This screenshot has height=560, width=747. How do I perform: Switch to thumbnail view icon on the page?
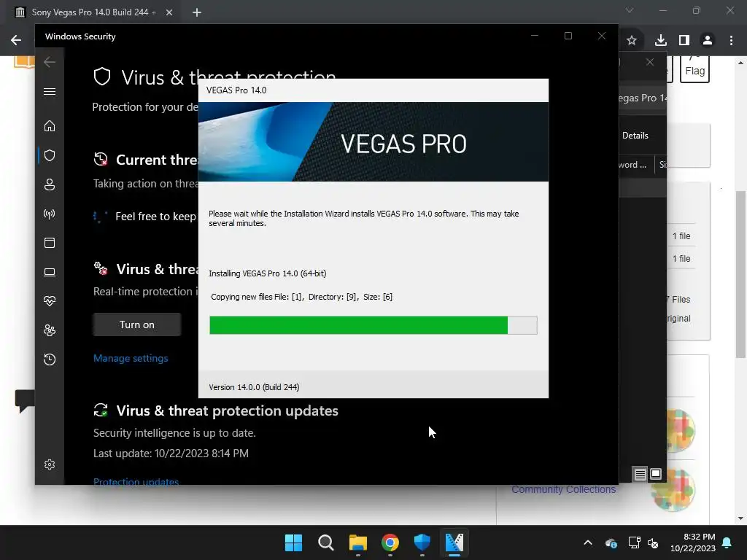coord(656,474)
